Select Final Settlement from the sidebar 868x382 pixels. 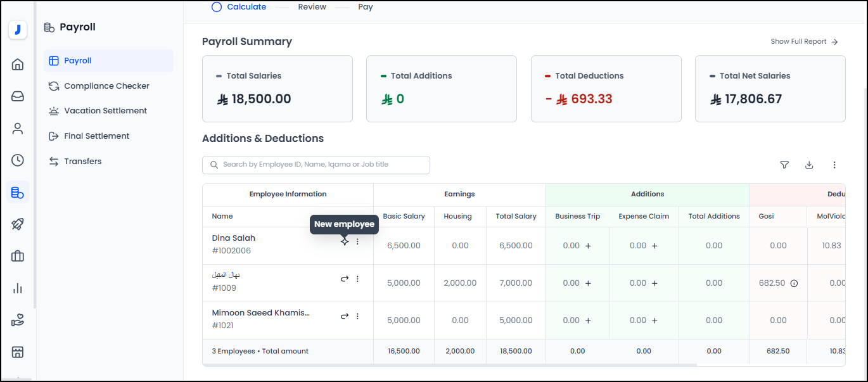pyautogui.click(x=96, y=136)
